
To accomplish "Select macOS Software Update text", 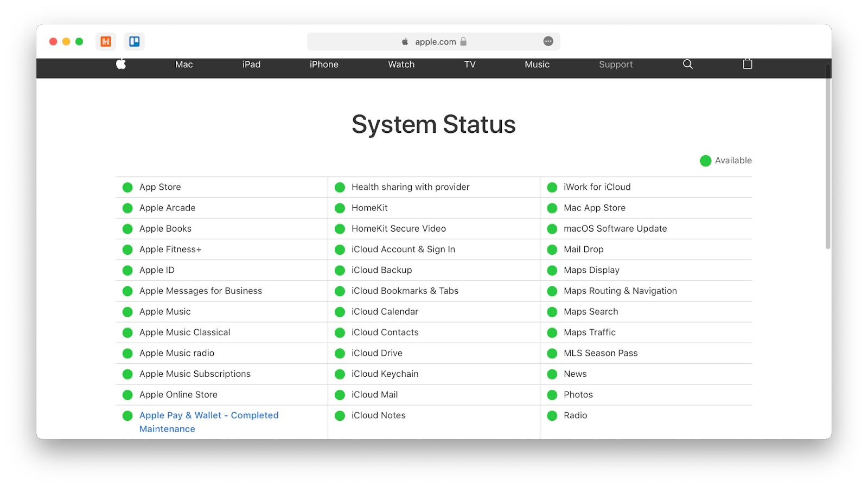I will pyautogui.click(x=615, y=229).
